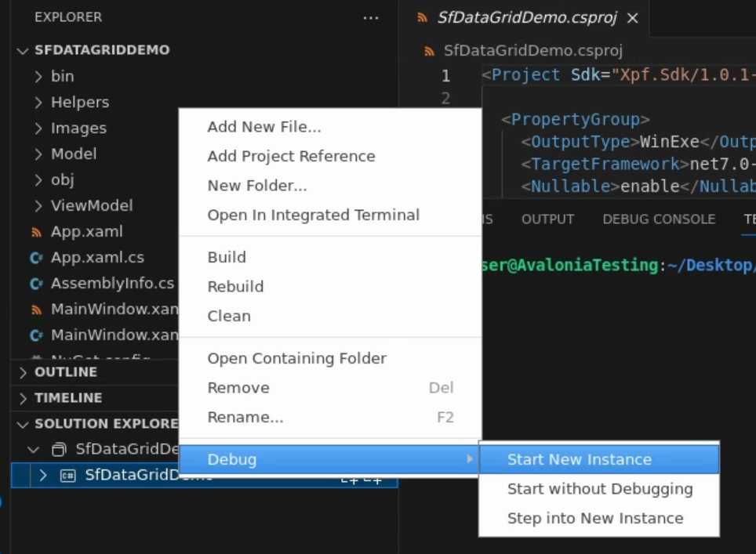Switch to the OUTPUT panel tab
The height and width of the screenshot is (554, 756).
(547, 219)
